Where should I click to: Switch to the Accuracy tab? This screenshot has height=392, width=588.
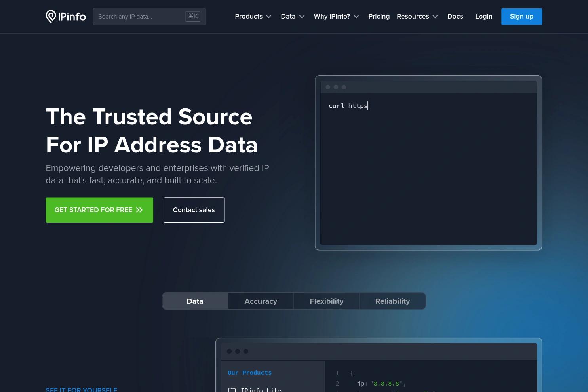coord(261,301)
